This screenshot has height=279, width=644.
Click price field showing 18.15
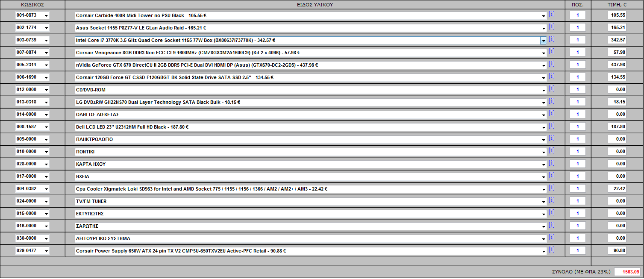[x=617, y=102]
